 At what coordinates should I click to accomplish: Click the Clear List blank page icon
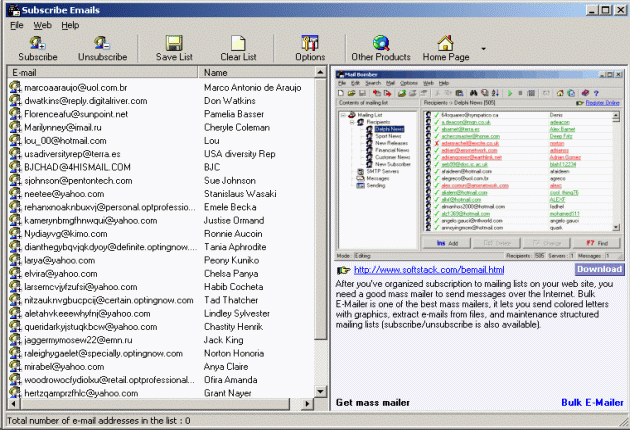tap(238, 42)
